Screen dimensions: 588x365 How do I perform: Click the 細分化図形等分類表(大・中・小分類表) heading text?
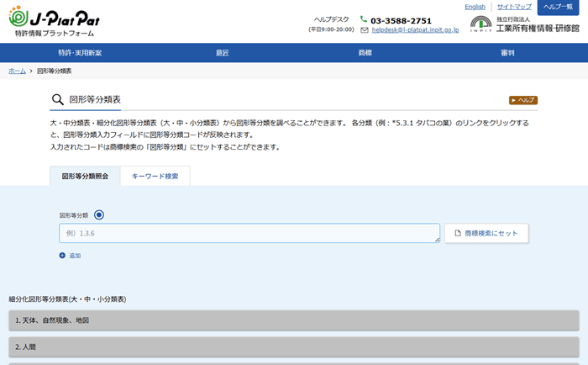67,299
